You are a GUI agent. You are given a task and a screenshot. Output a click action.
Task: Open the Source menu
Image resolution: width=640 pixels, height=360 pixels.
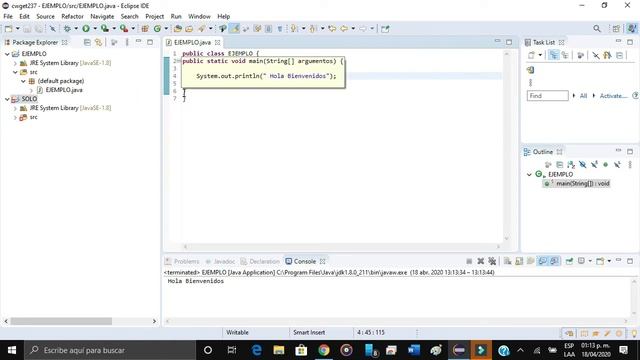tap(45, 16)
